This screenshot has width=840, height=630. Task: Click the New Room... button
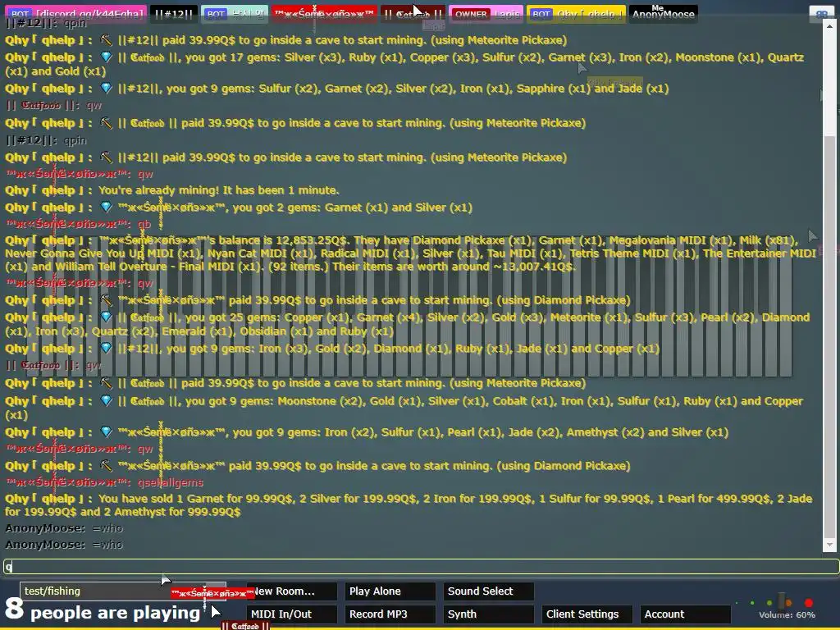pos(291,591)
